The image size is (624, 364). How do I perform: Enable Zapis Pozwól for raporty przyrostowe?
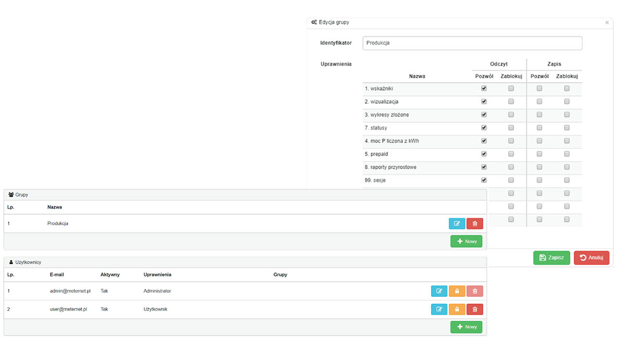(x=539, y=167)
